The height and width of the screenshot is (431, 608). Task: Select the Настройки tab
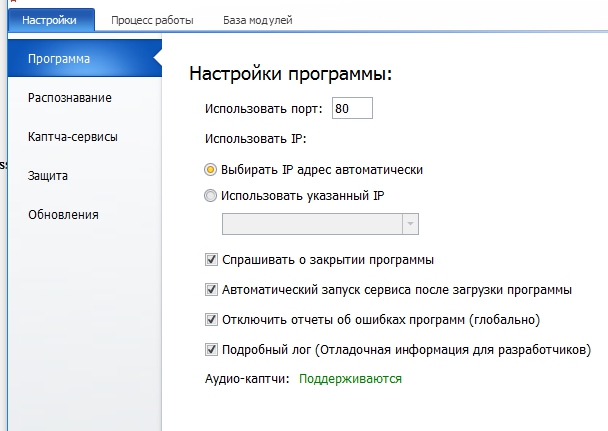[x=49, y=20]
